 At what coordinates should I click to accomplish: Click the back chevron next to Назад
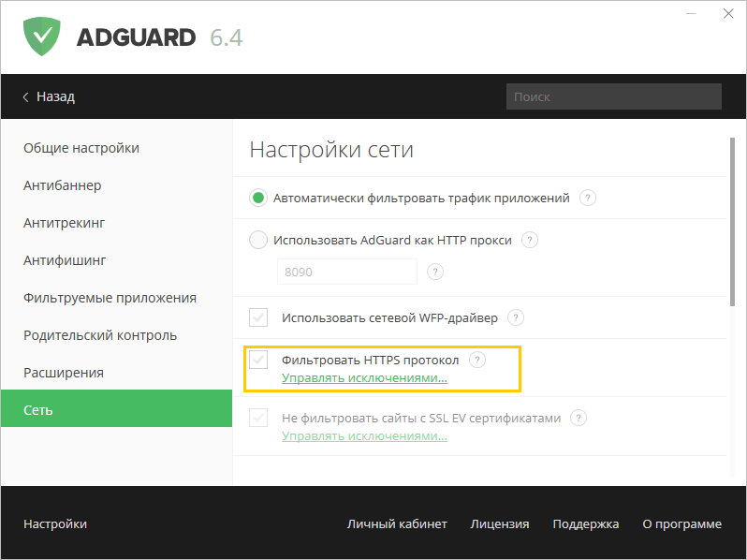pos(25,97)
